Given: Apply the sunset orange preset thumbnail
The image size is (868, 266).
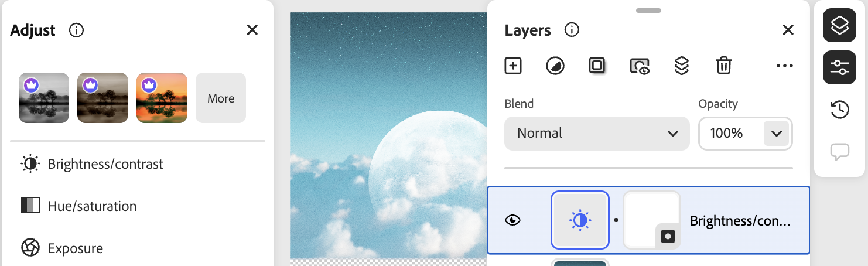Looking at the screenshot, I should coord(162,98).
